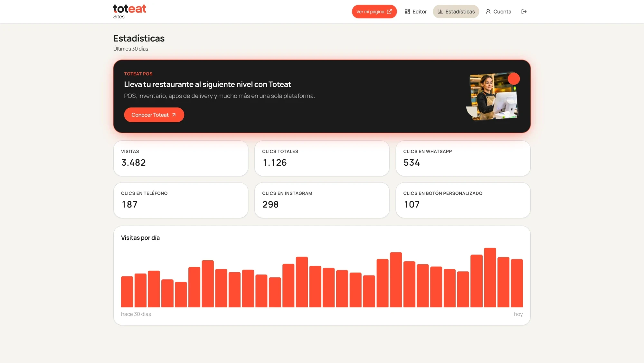Open the Editor tab
644x363 pixels.
[416, 12]
